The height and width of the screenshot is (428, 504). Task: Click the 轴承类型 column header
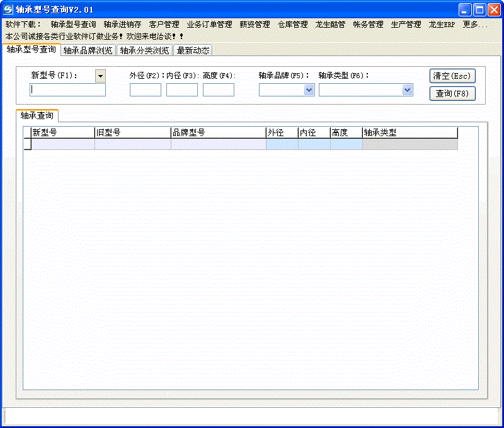tap(410, 132)
